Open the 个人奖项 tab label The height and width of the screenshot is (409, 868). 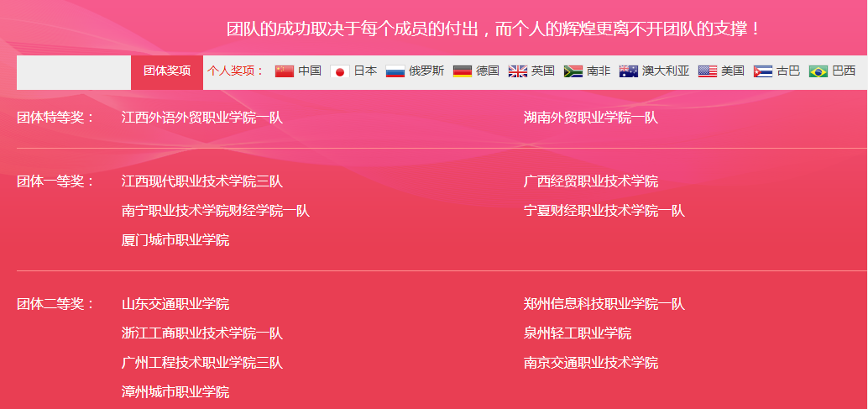point(236,71)
